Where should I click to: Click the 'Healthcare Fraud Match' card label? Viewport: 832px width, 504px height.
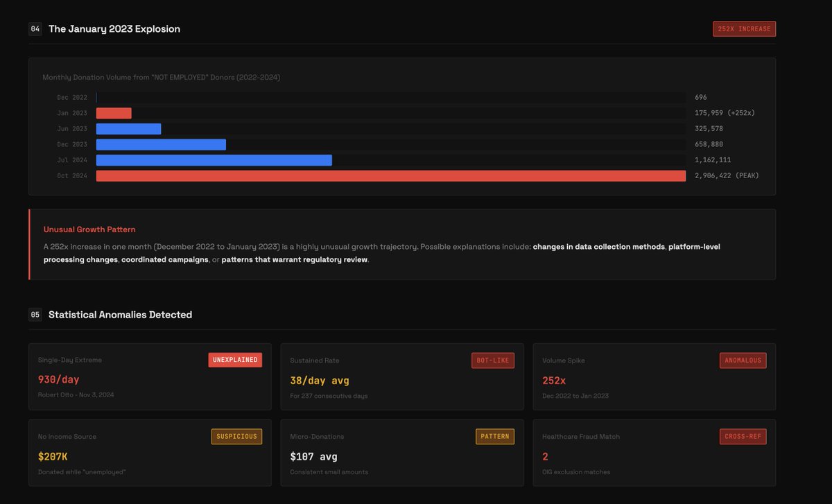point(581,437)
